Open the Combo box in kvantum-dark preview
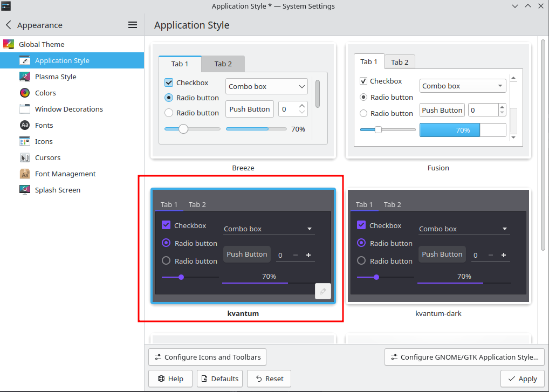 pyautogui.click(x=464, y=229)
